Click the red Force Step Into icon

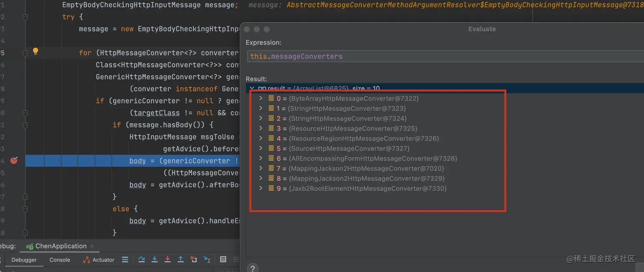[x=168, y=259]
